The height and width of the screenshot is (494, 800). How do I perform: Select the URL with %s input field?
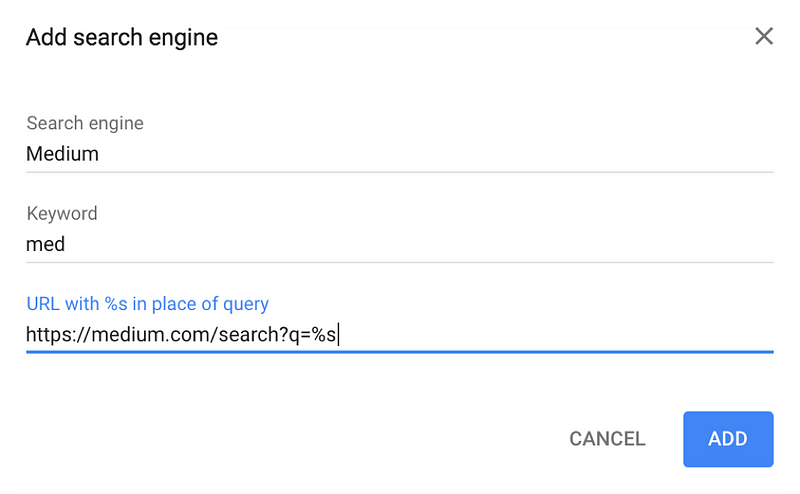point(399,335)
